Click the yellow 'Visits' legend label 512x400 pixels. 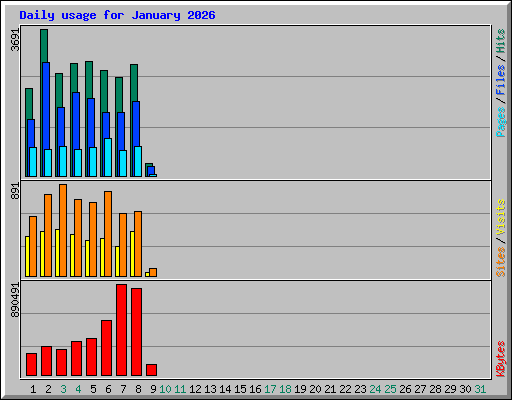coord(501,217)
